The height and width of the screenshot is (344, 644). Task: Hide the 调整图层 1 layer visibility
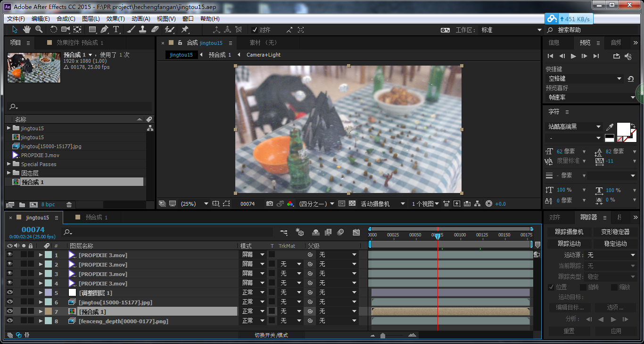[9, 293]
